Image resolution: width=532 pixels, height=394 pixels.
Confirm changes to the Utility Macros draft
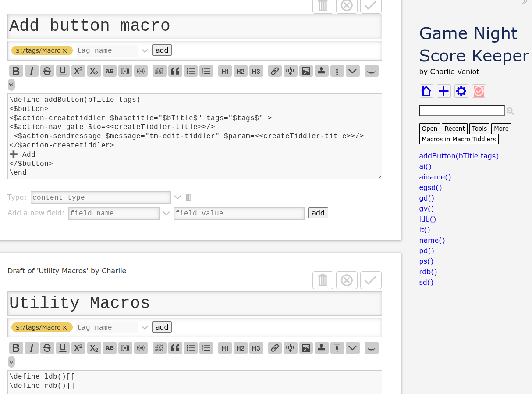coord(371,280)
